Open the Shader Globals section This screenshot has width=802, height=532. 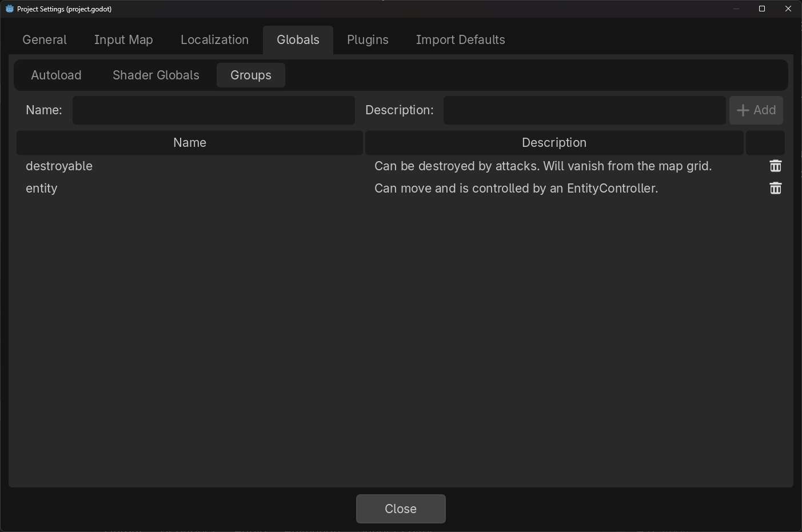[x=155, y=75]
